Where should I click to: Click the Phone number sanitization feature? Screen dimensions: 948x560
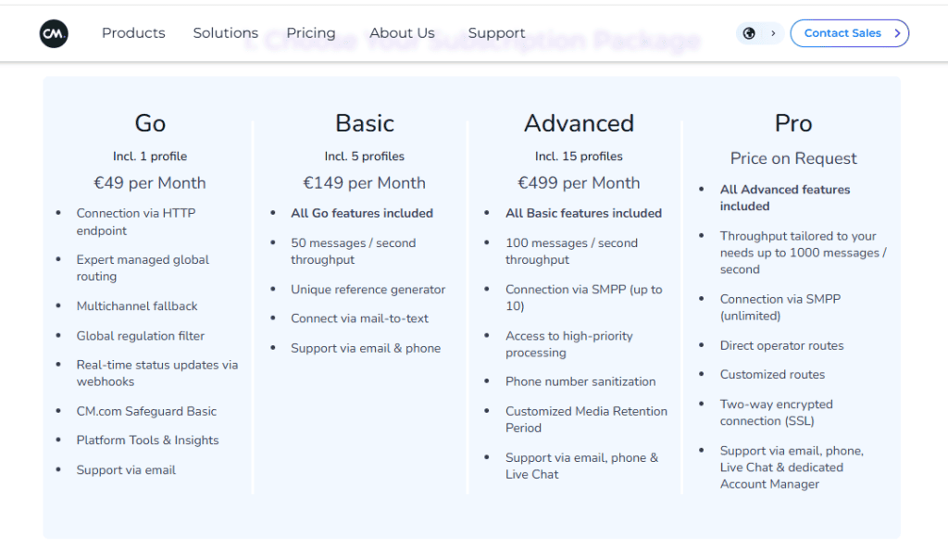click(x=580, y=381)
